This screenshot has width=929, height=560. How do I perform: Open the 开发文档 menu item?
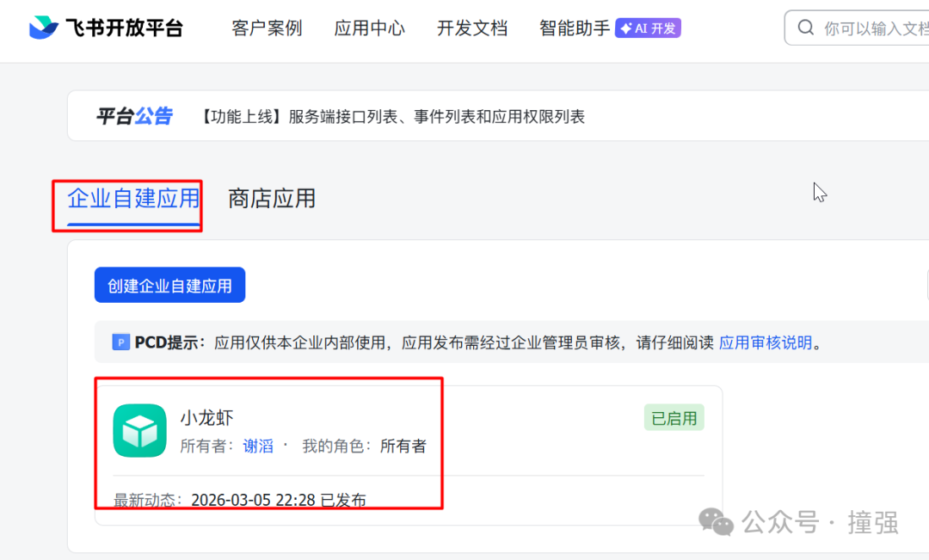click(472, 28)
